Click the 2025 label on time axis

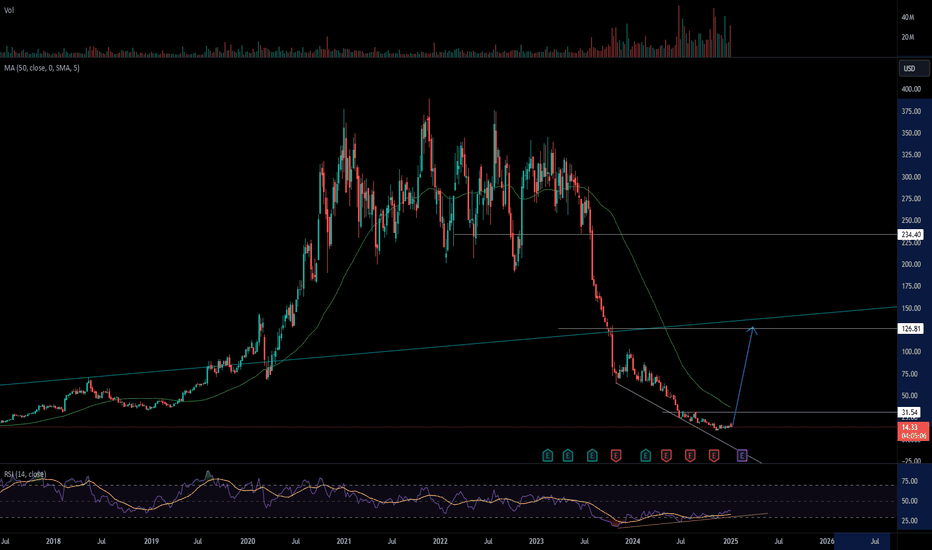pos(731,542)
